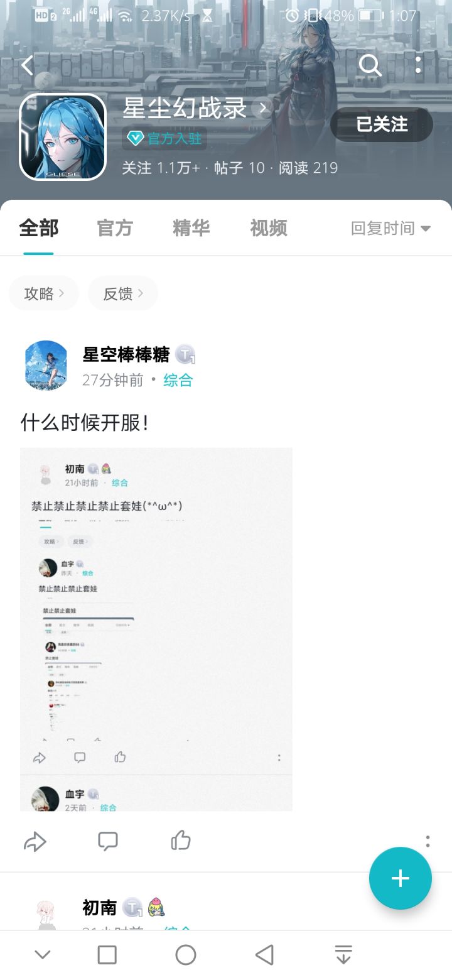Share the 星空棒棒糖 post
Screen dimensions: 452x980
pos(35,841)
